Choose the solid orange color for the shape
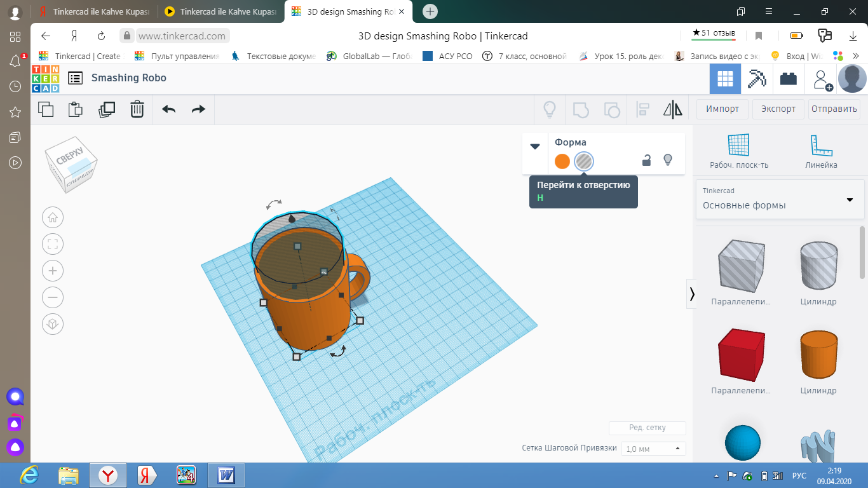 click(562, 161)
